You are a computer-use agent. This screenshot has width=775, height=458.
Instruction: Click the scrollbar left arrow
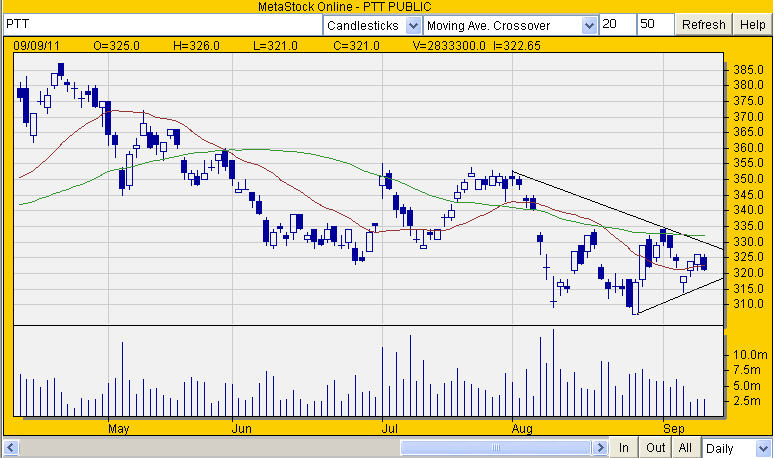tap(11, 448)
